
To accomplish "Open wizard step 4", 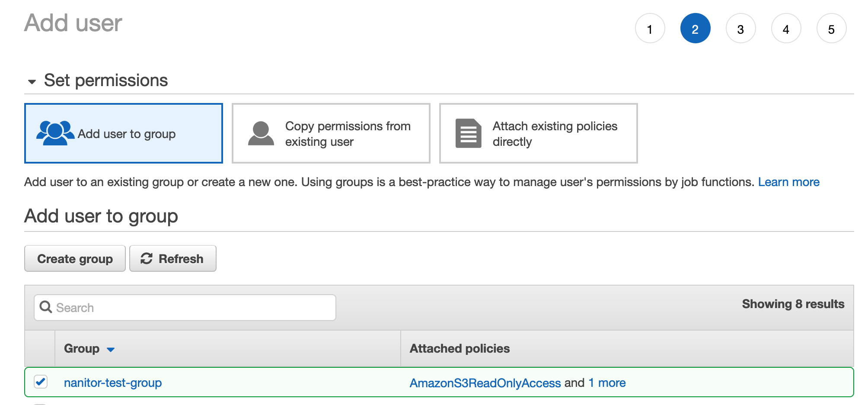I will [786, 29].
